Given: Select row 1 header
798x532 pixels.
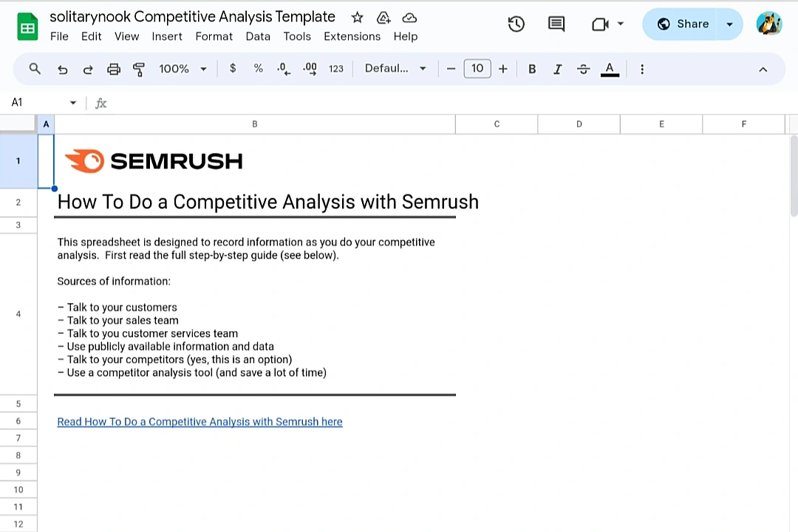Looking at the screenshot, I should pyautogui.click(x=18, y=161).
